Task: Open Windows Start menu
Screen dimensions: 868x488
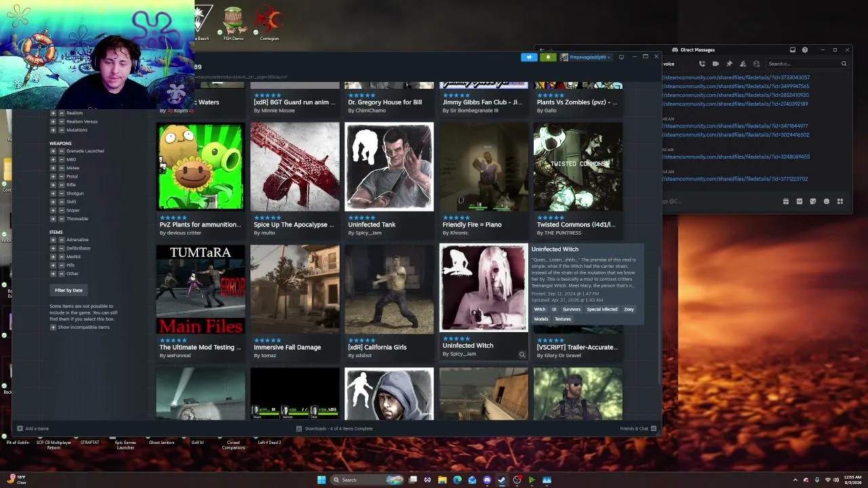Action: pyautogui.click(x=321, y=480)
